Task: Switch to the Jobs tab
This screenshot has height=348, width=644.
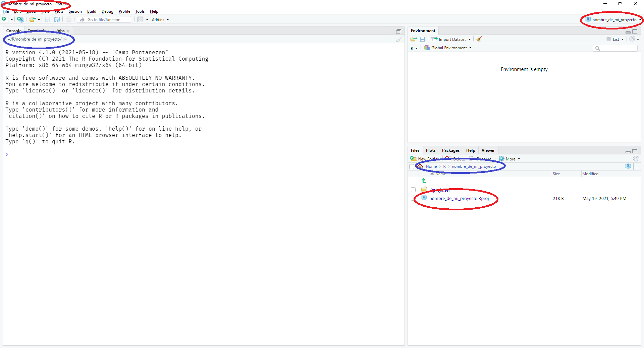Action: coord(60,31)
